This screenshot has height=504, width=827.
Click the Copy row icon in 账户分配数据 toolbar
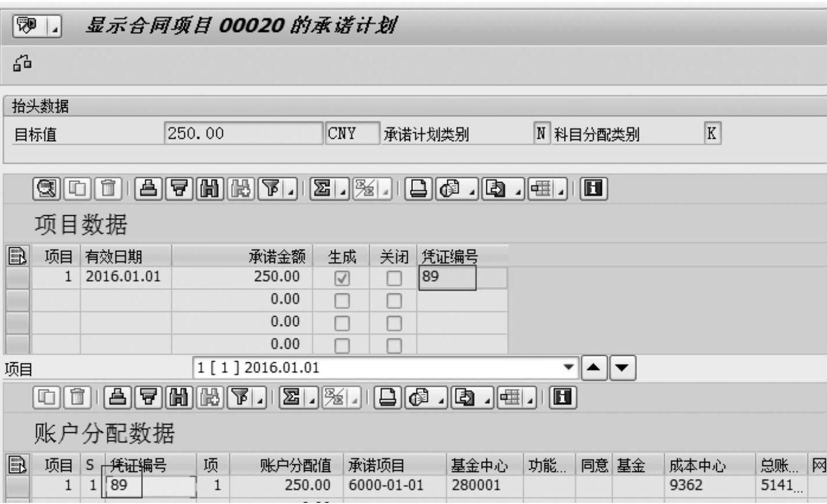[47, 397]
